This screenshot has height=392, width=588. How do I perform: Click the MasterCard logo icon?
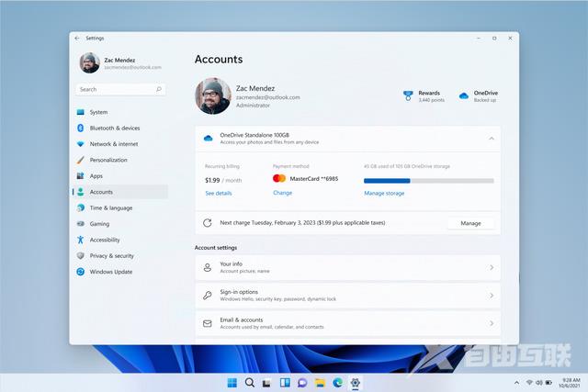(x=279, y=178)
